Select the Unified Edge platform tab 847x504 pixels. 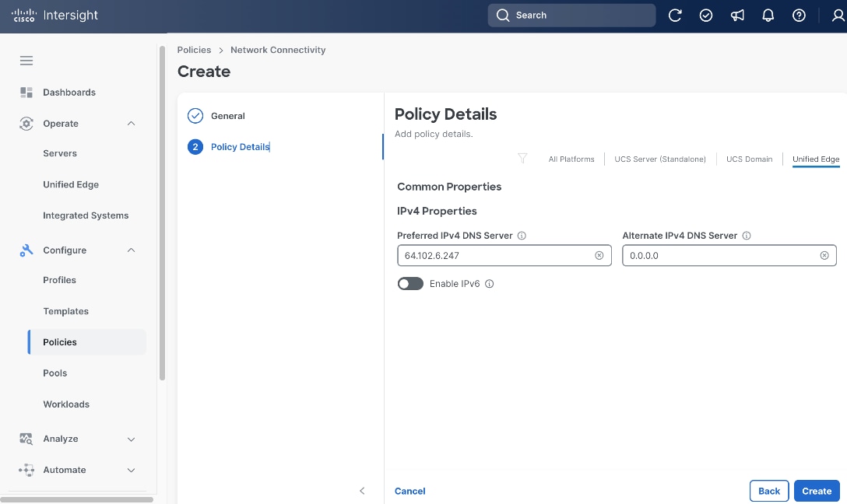816,159
